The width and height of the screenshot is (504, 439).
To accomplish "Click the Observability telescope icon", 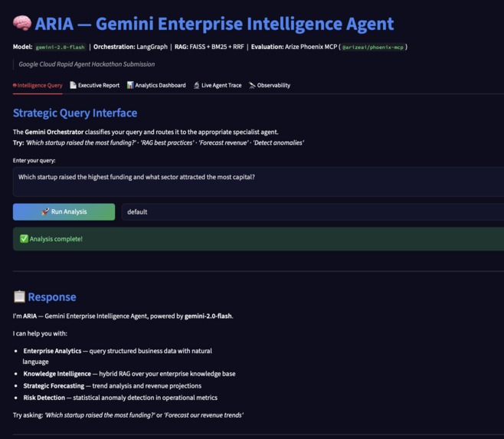I will point(252,85).
